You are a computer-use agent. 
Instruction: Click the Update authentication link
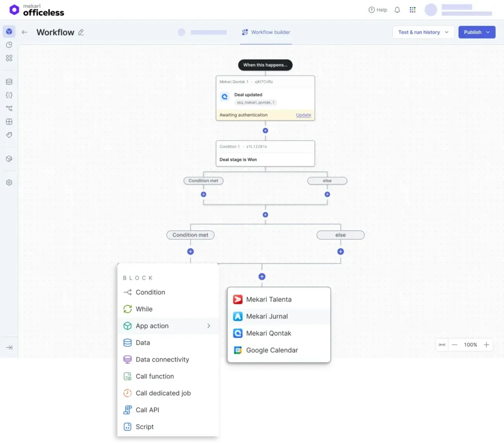303,115
